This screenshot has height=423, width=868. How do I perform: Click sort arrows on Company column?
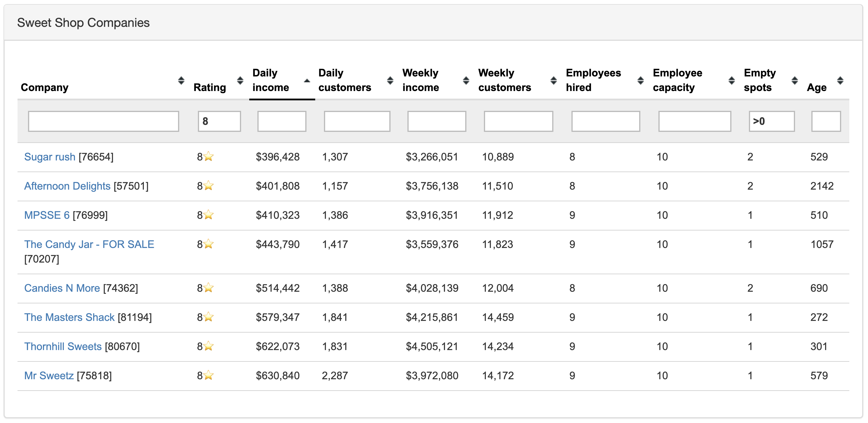pyautogui.click(x=181, y=81)
